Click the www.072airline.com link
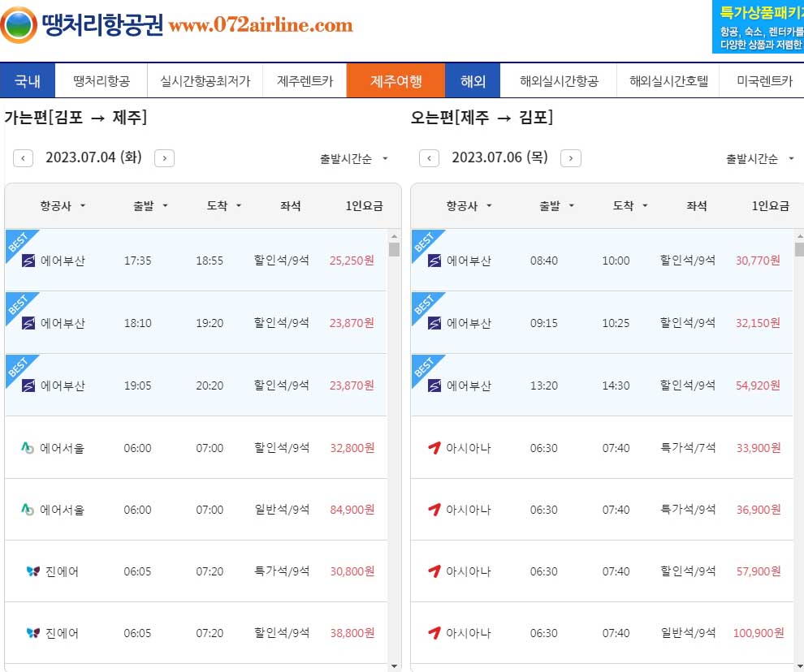The height and width of the screenshot is (672, 804). point(258,25)
